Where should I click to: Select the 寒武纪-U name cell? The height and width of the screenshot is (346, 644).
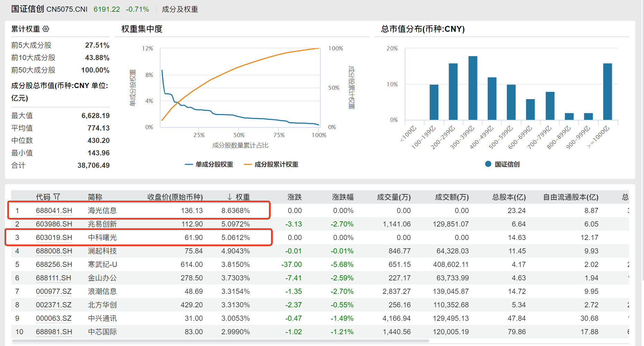tap(102, 265)
